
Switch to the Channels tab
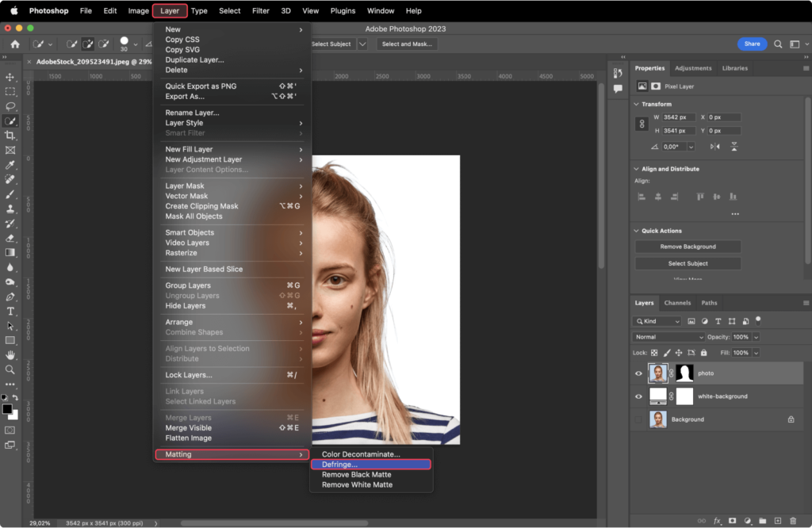coord(676,303)
